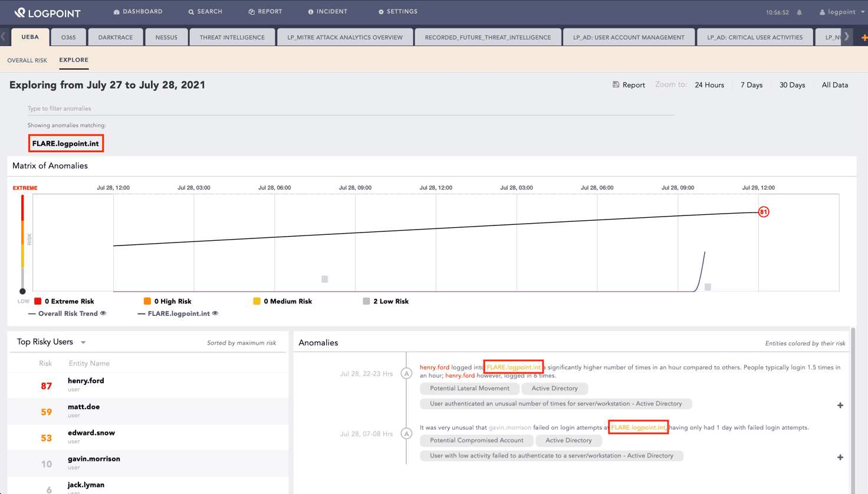This screenshot has height=494, width=868.
Task: Click the risk score 81 marker
Action: click(x=764, y=212)
